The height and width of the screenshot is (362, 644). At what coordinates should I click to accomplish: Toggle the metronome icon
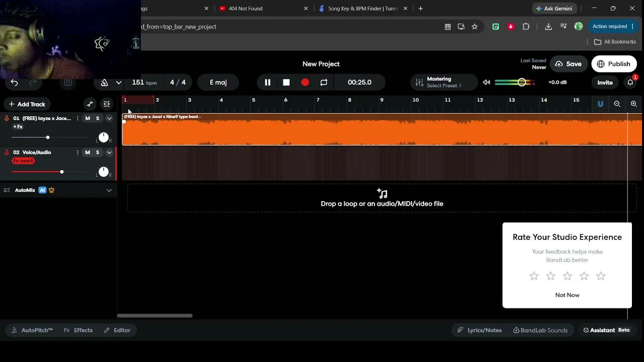104,82
